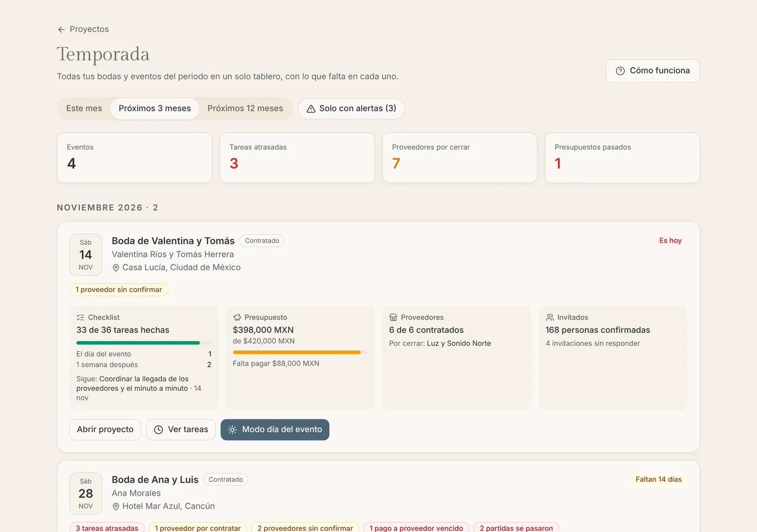Click the 1 semana después task row
The height and width of the screenshot is (532, 757).
pos(144,365)
